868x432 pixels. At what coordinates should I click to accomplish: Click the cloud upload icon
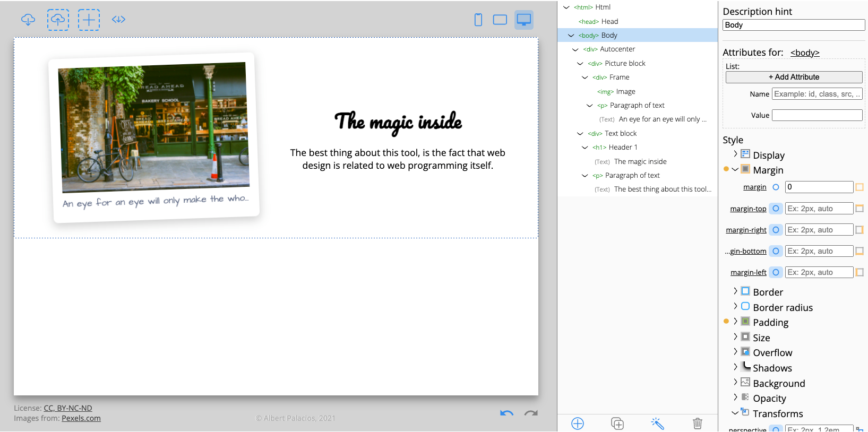click(58, 20)
